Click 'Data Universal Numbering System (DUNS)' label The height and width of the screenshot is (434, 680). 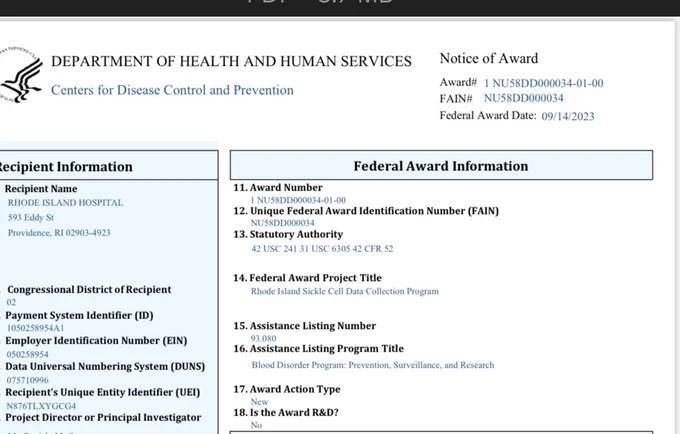[x=105, y=367]
